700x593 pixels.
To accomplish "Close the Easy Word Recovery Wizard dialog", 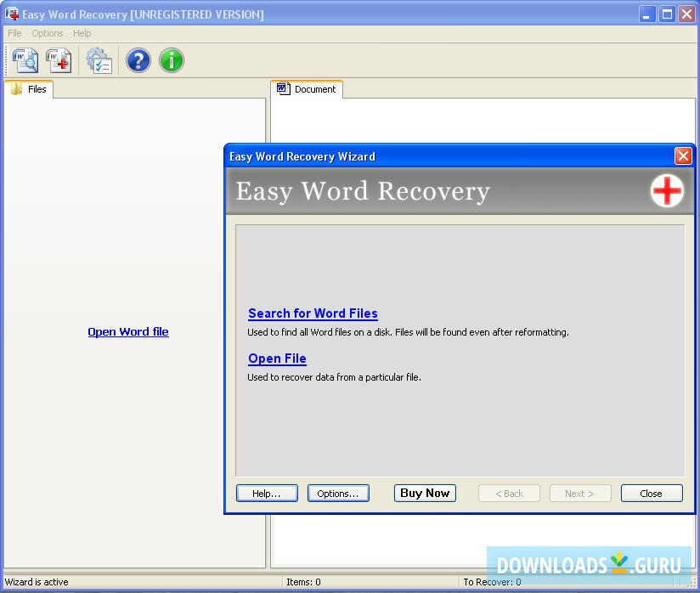I will click(x=683, y=156).
